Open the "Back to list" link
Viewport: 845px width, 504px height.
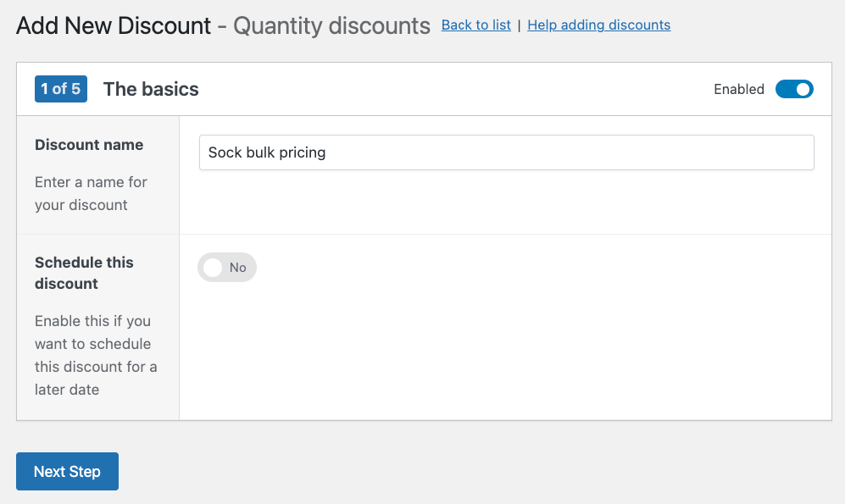pyautogui.click(x=475, y=25)
